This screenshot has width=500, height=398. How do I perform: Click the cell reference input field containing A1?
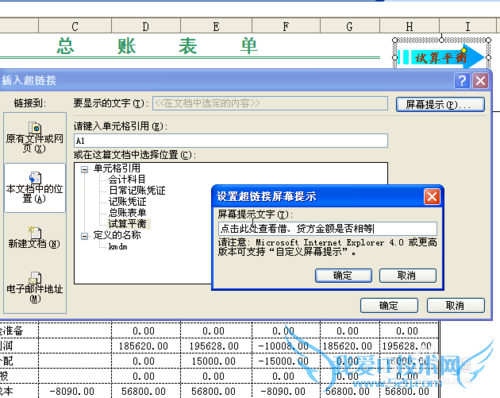231,141
